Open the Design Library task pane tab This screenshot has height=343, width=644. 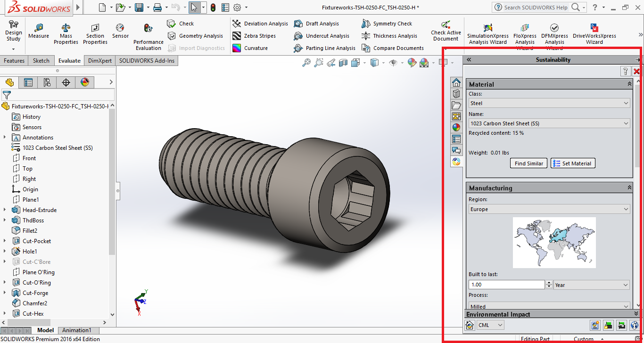click(x=456, y=94)
